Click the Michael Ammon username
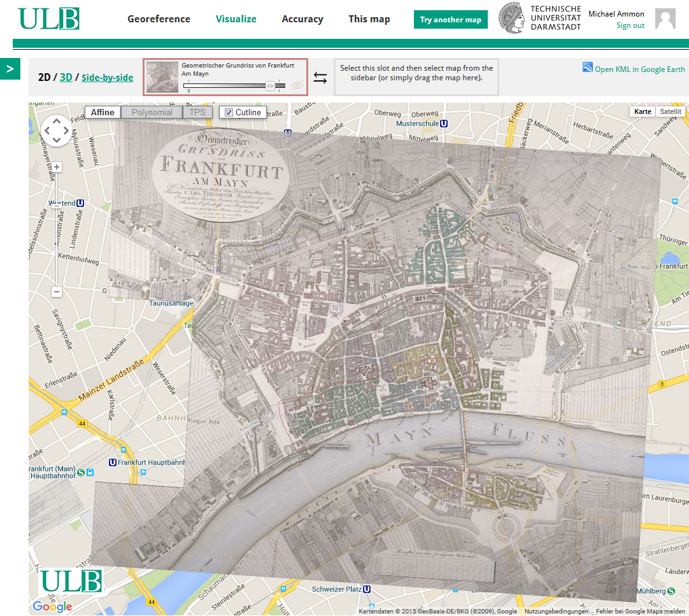689x616 pixels. [616, 14]
